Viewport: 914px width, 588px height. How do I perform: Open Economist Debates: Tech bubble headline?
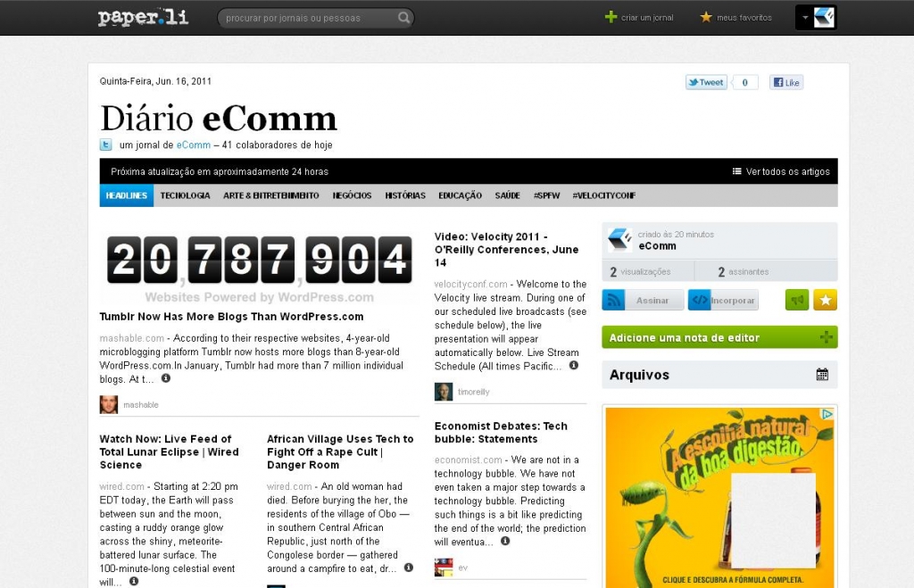[501, 433]
